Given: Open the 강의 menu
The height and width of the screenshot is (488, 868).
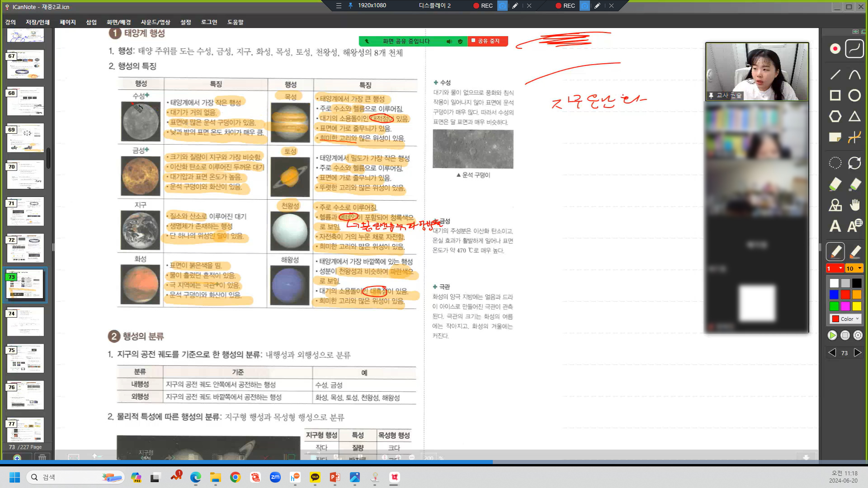Looking at the screenshot, I should (x=10, y=22).
